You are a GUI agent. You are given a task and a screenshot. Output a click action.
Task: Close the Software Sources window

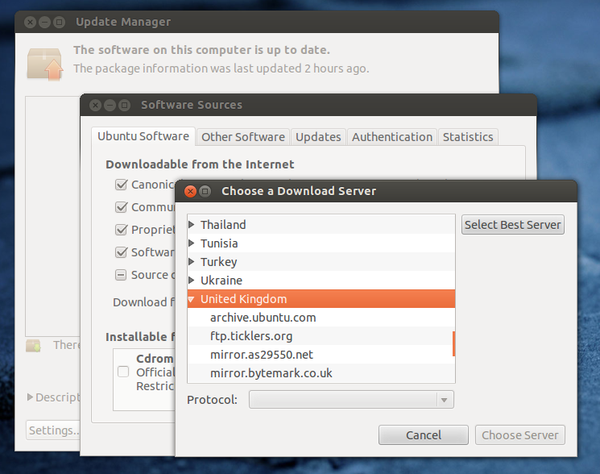pyautogui.click(x=95, y=105)
